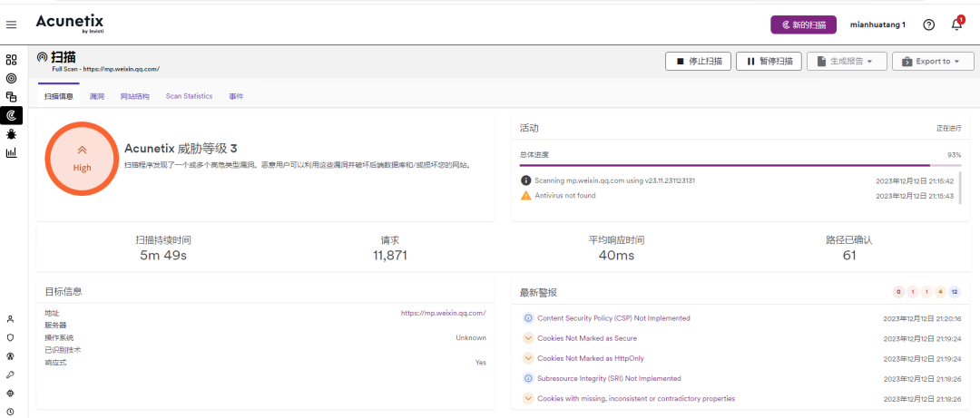Click the 5m 49s scan duration value
Viewport: 980px width, 418px height.
click(x=163, y=255)
